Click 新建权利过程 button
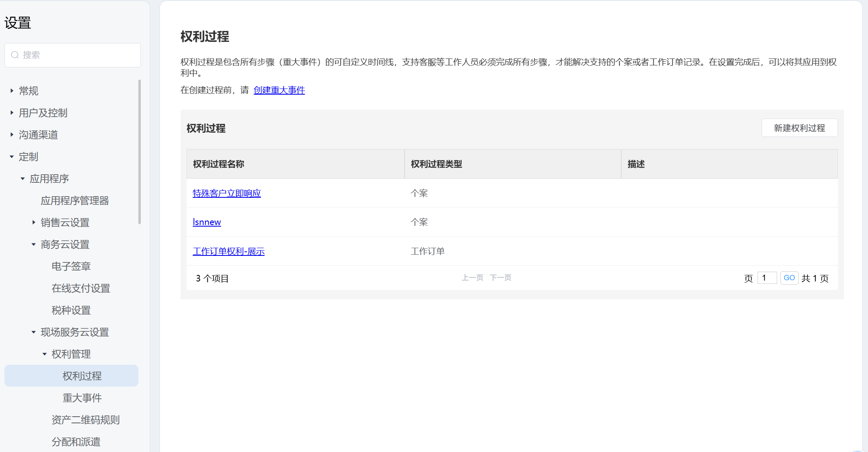868x452 pixels. pos(799,128)
